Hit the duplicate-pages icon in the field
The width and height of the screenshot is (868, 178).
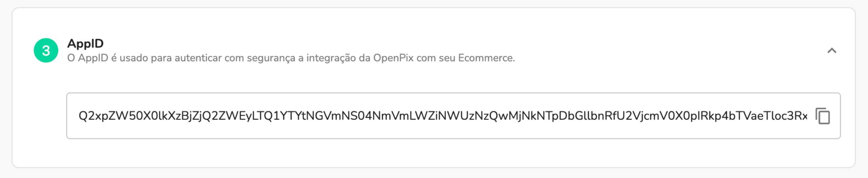[823, 116]
